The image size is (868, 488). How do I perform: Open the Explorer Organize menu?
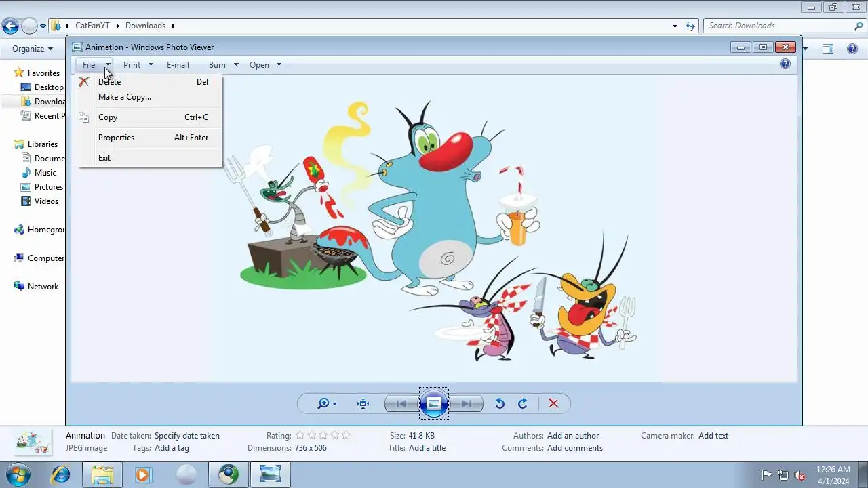(33, 49)
